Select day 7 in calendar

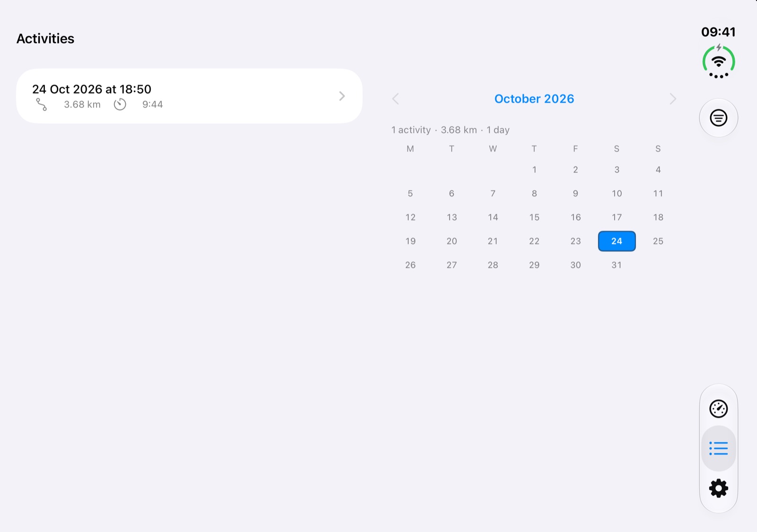pyautogui.click(x=493, y=193)
